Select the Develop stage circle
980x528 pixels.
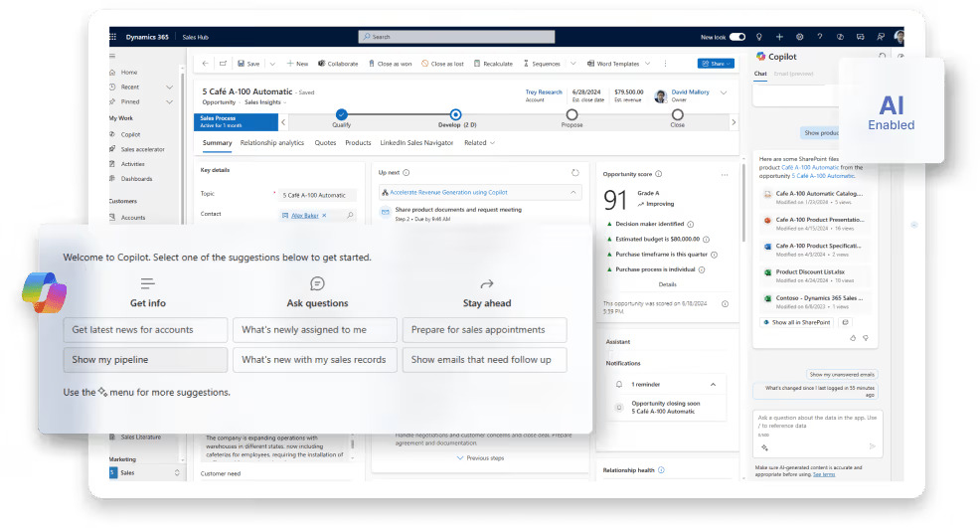tap(455, 114)
